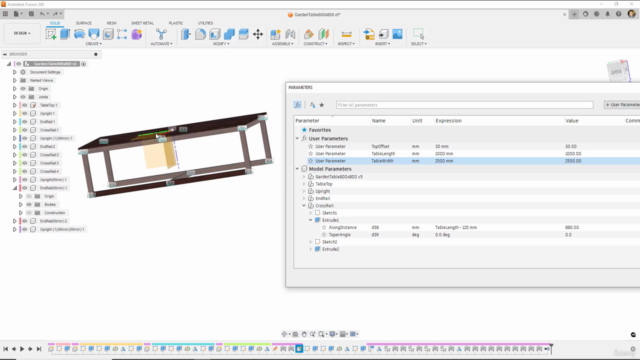Click the Undo arrow
The height and width of the screenshot is (360, 640).
pos(42,14)
